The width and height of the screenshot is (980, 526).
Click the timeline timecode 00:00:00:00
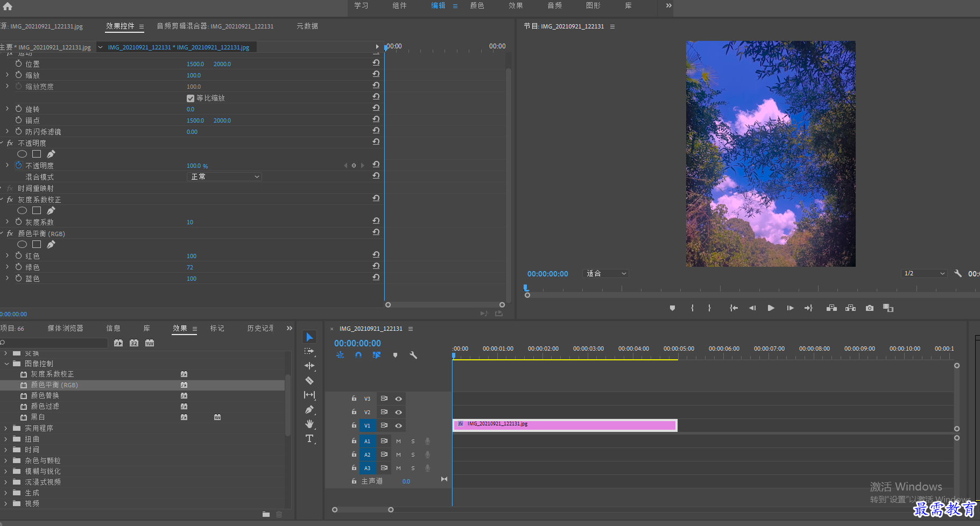(x=357, y=343)
